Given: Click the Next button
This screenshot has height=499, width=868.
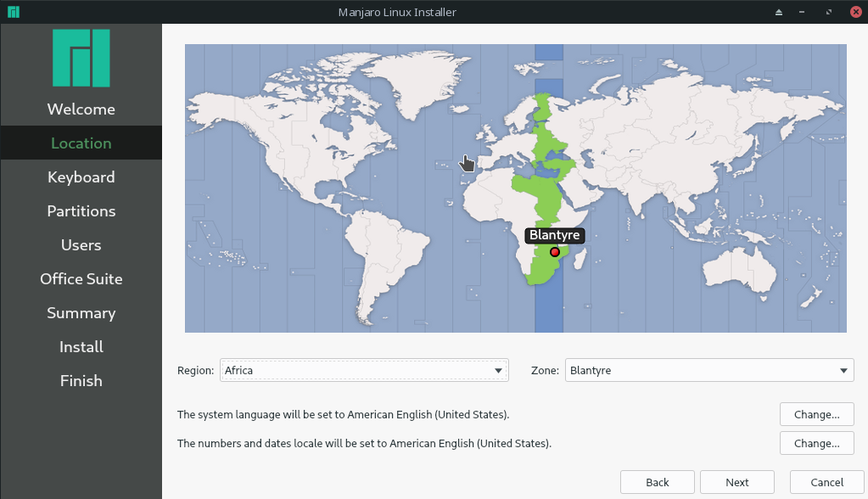Looking at the screenshot, I should (736, 482).
